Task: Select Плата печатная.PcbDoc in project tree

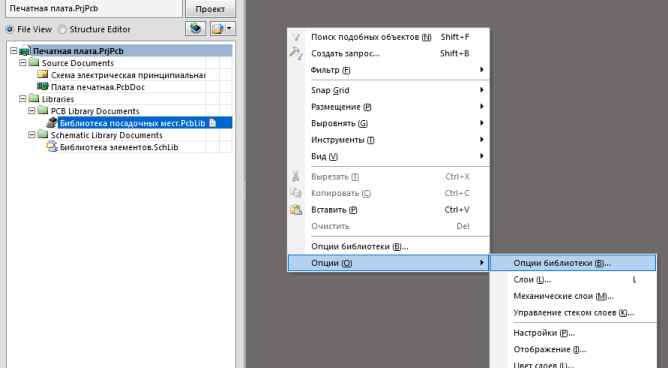Action: point(98,87)
